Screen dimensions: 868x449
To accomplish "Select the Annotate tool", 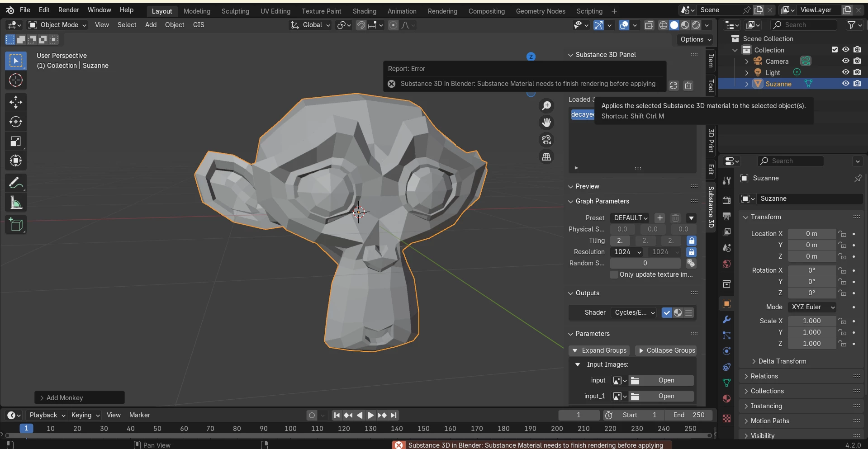I will [x=16, y=183].
